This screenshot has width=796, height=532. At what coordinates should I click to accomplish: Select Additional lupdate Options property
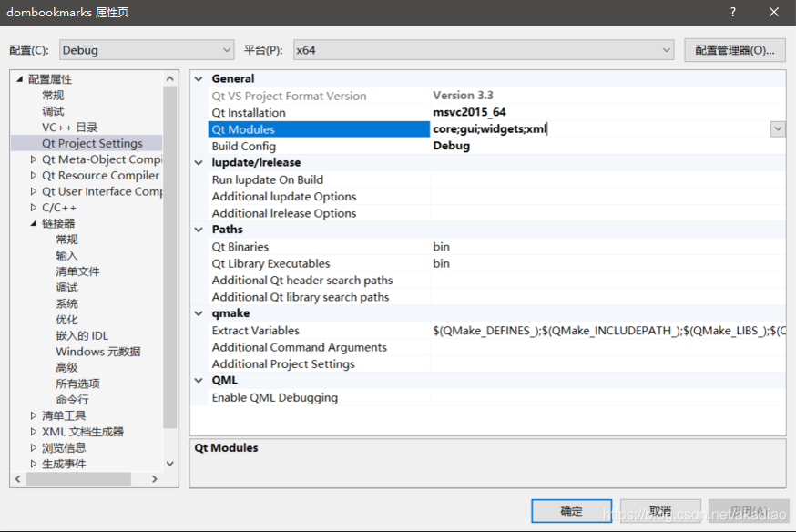496,197
